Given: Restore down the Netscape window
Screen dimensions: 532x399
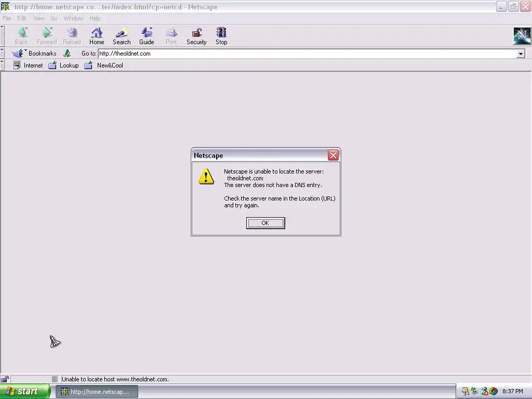Looking at the screenshot, I should click(513, 6).
